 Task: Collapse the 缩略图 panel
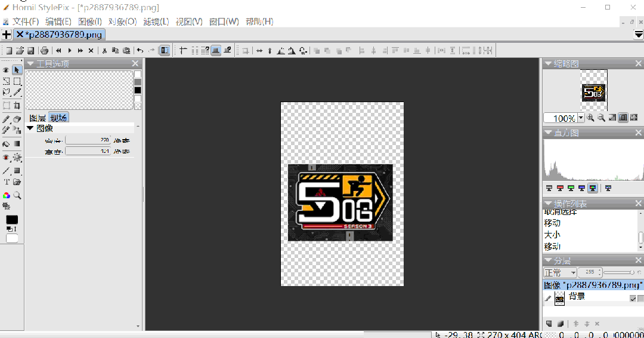point(548,63)
